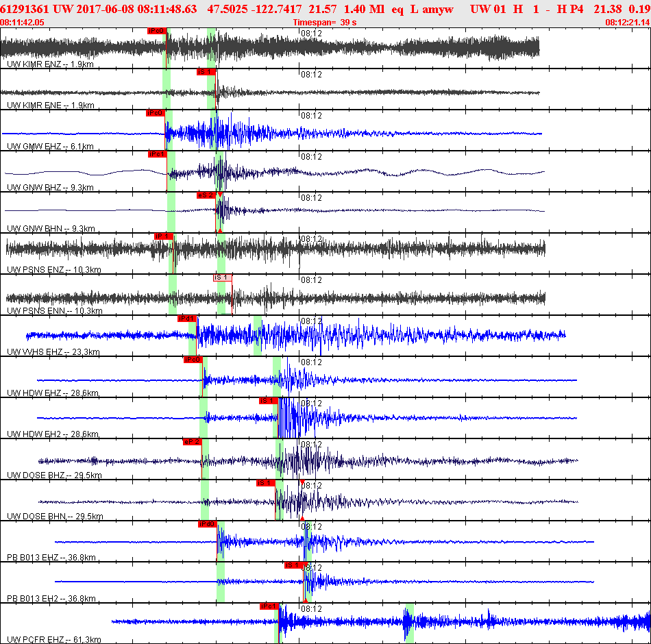Screen dimensions: 651x644
Task: Click the Timespan= 39 s label
Action: (x=325, y=23)
